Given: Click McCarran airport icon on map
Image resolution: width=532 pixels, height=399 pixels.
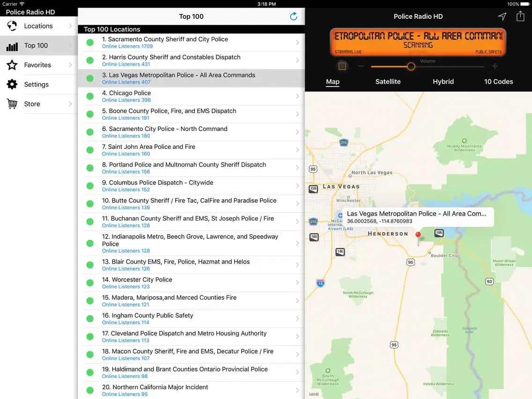Looking at the screenshot, I should pos(340,215).
